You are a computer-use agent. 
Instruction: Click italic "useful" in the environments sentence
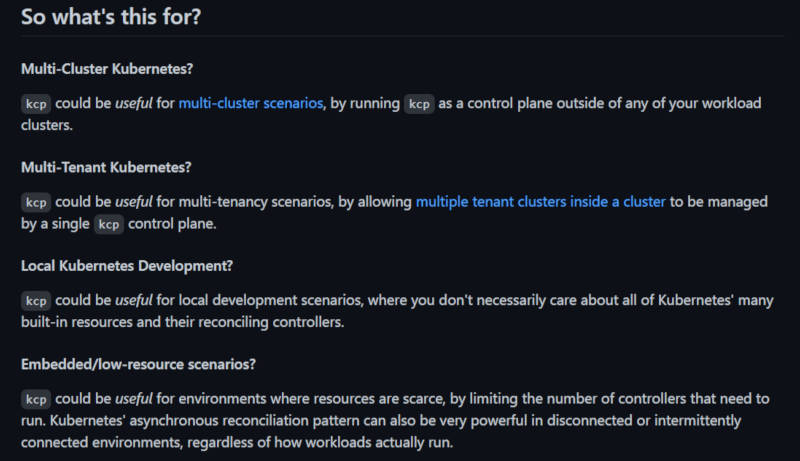(134, 399)
